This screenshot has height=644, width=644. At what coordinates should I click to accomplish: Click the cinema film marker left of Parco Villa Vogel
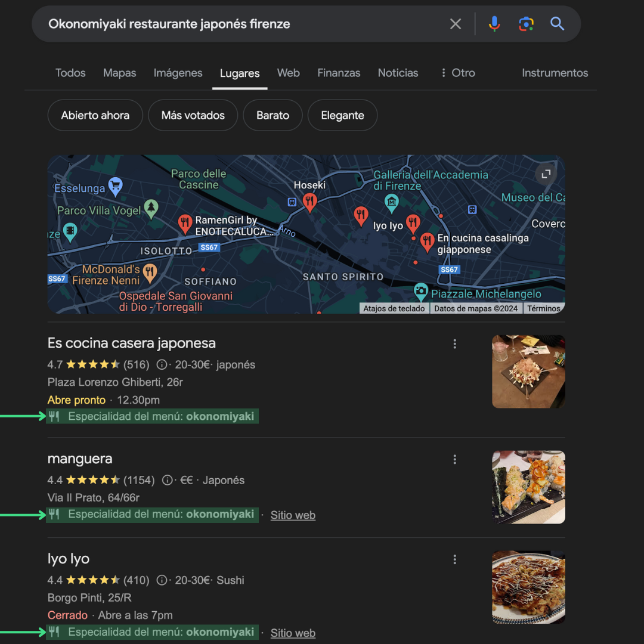pos(70,231)
